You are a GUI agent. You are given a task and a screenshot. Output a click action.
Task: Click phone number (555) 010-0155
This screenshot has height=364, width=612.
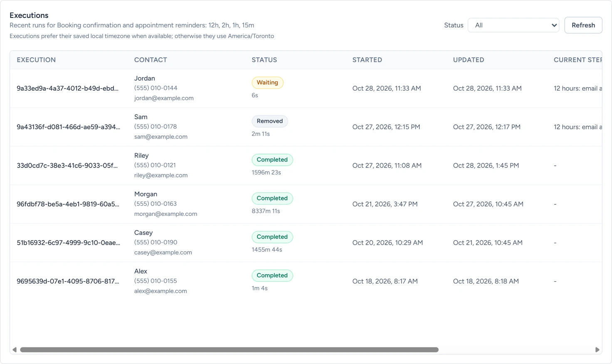click(155, 281)
